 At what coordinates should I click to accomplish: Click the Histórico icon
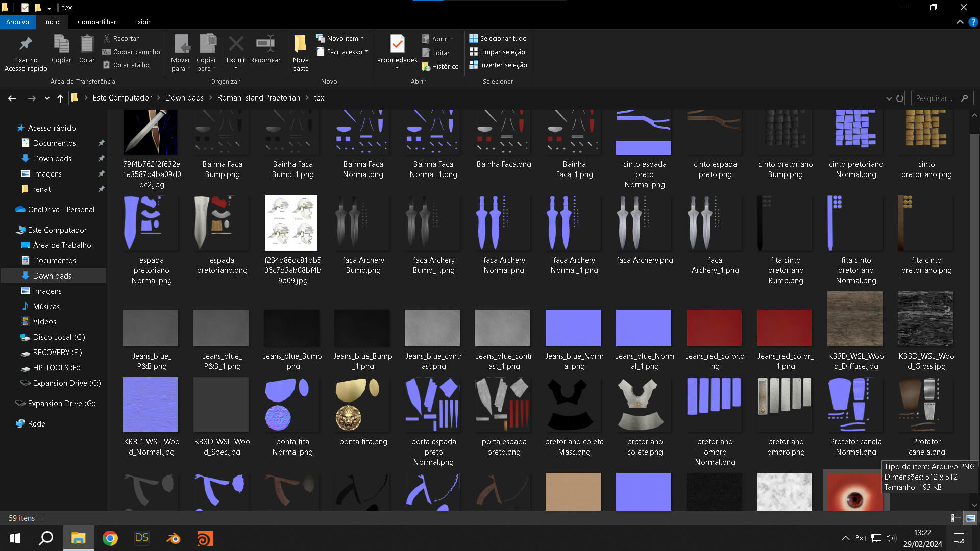pyautogui.click(x=427, y=67)
